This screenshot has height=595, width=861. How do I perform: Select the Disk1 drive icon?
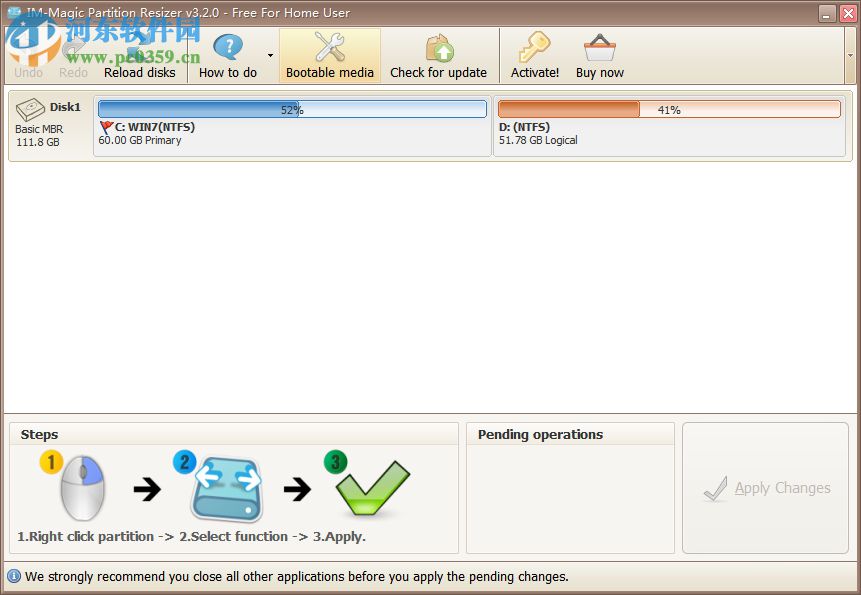[30, 109]
